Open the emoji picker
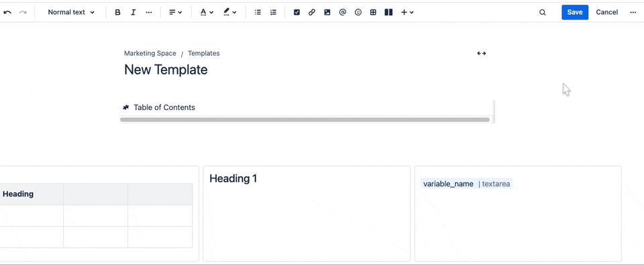 coord(358,12)
